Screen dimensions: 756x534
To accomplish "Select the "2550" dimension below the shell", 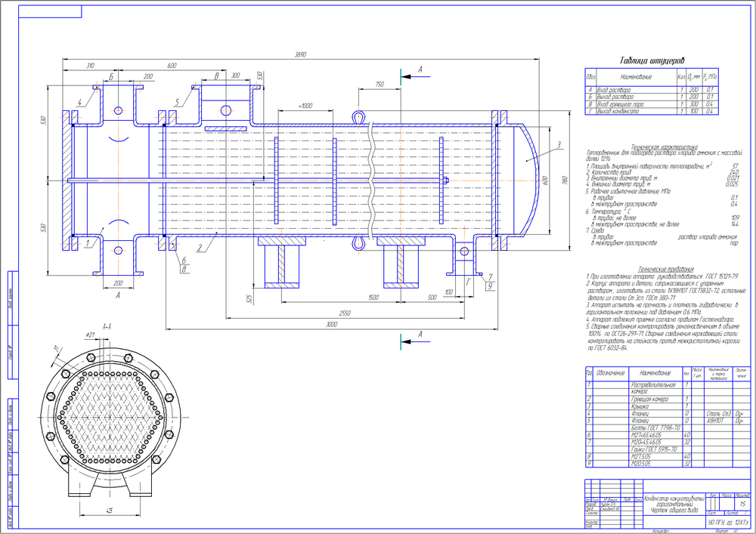I will click(345, 313).
